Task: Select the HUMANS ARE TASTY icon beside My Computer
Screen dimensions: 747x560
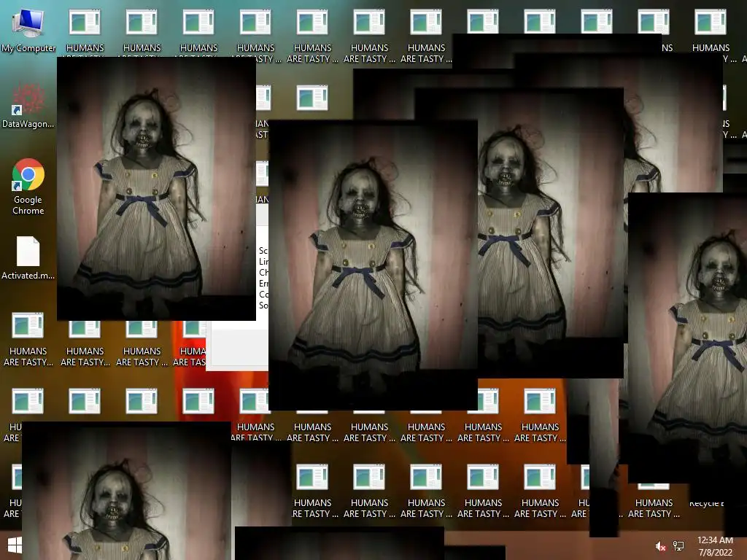Action: (85, 31)
